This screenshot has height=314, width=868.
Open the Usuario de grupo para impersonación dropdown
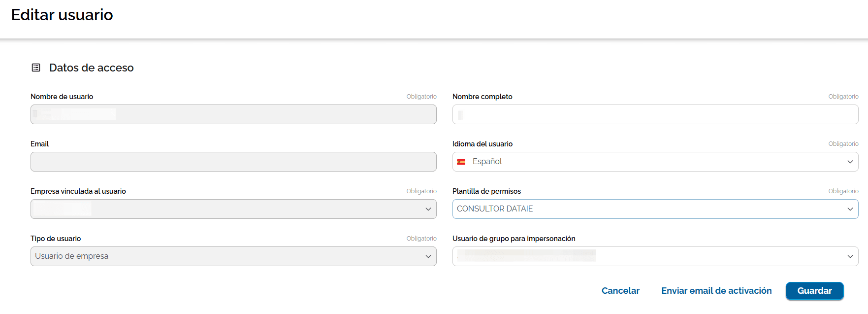(655, 256)
